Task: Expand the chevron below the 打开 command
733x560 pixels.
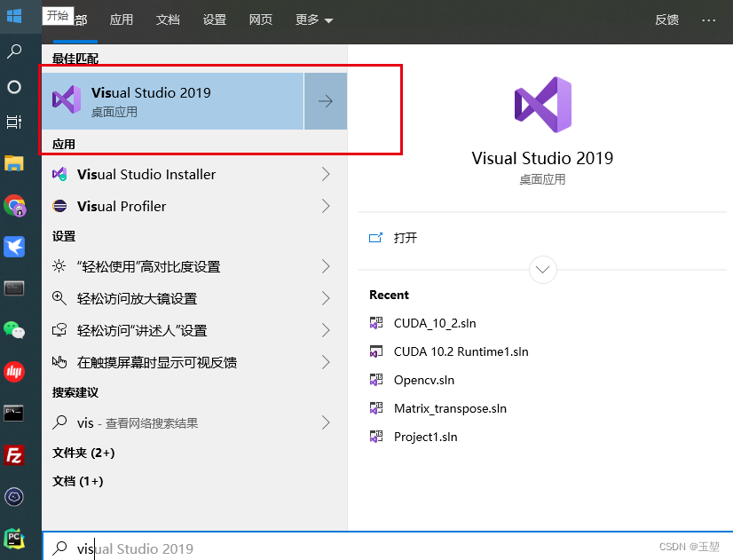Action: (x=542, y=270)
